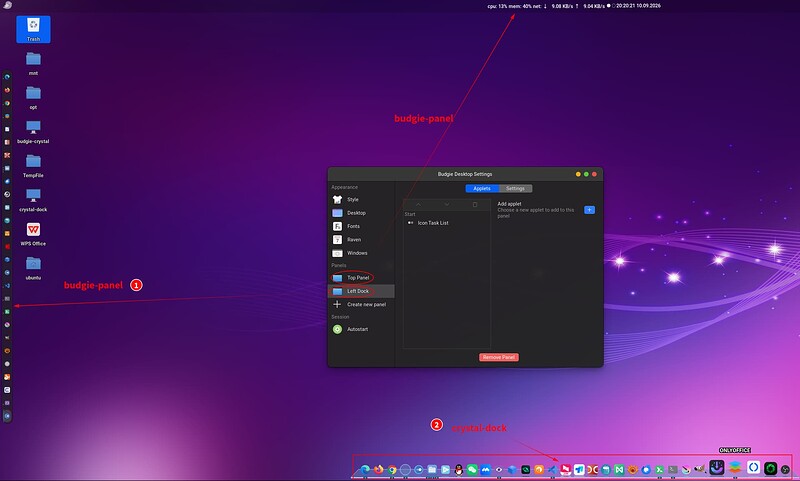Viewport: 800px width, 481px height.
Task: Open the blue cube app in bottom dock
Action: coord(512,469)
